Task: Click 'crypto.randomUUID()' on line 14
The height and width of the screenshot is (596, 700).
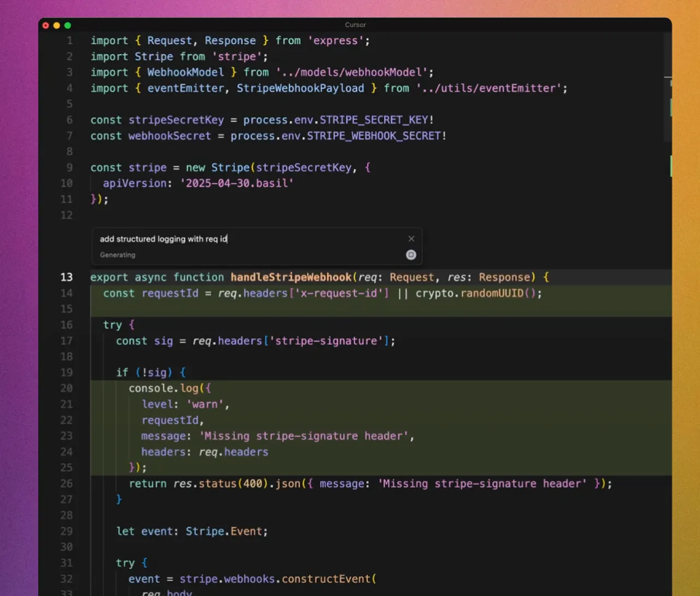Action: [476, 293]
